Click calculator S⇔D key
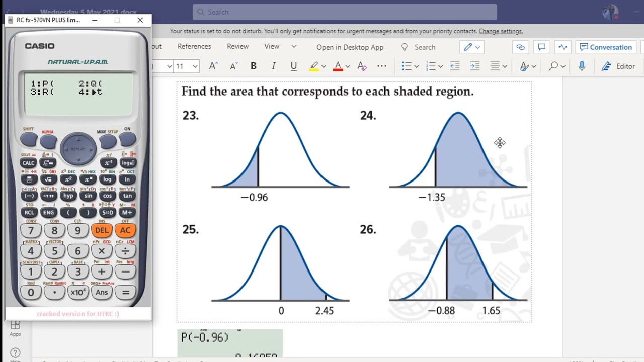The image size is (644, 362). tap(108, 213)
